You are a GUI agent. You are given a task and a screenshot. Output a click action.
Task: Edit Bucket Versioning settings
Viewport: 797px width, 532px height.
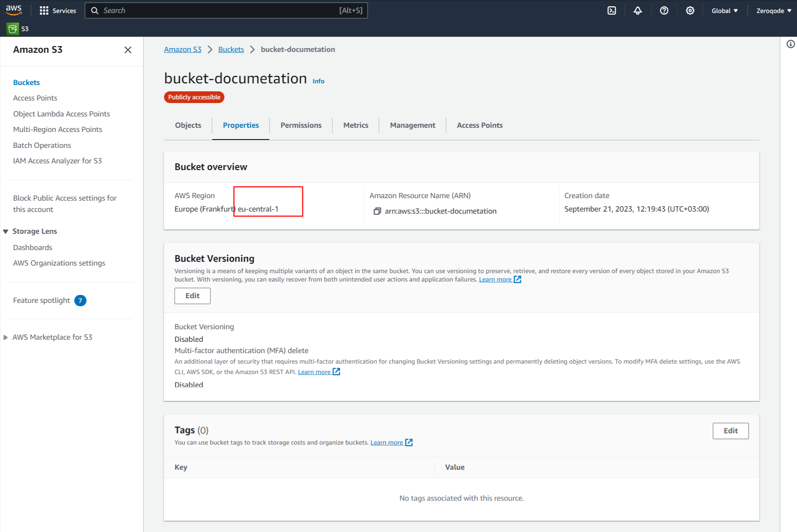[x=192, y=296]
